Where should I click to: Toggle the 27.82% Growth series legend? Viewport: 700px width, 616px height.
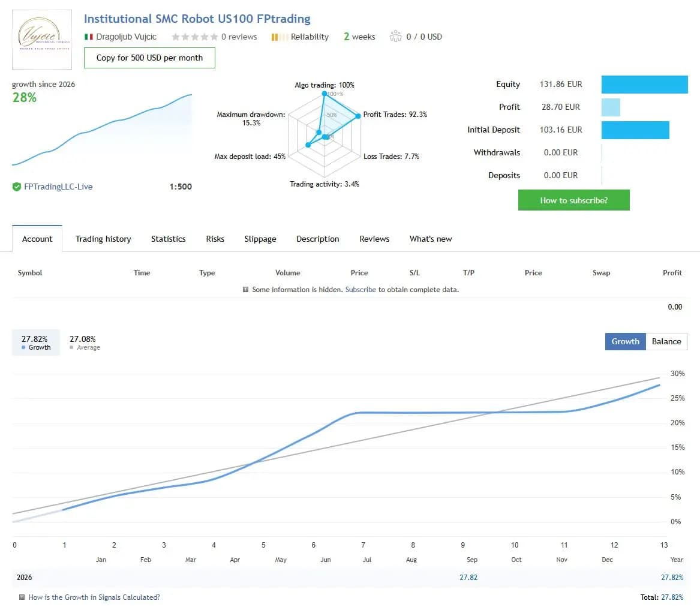pyautogui.click(x=36, y=342)
